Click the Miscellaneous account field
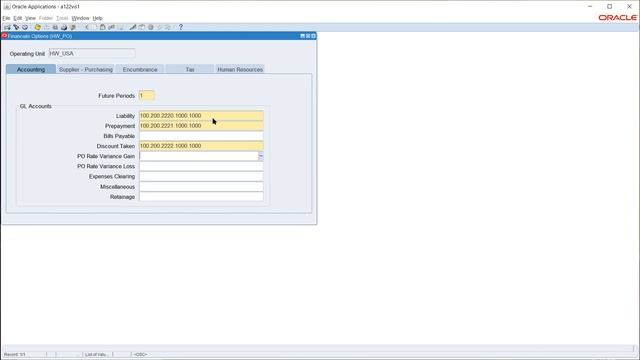The height and width of the screenshot is (360, 640). tap(201, 187)
